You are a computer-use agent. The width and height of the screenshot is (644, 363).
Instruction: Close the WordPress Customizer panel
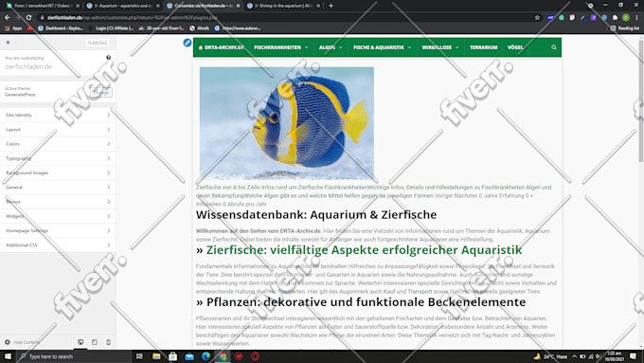point(8,43)
